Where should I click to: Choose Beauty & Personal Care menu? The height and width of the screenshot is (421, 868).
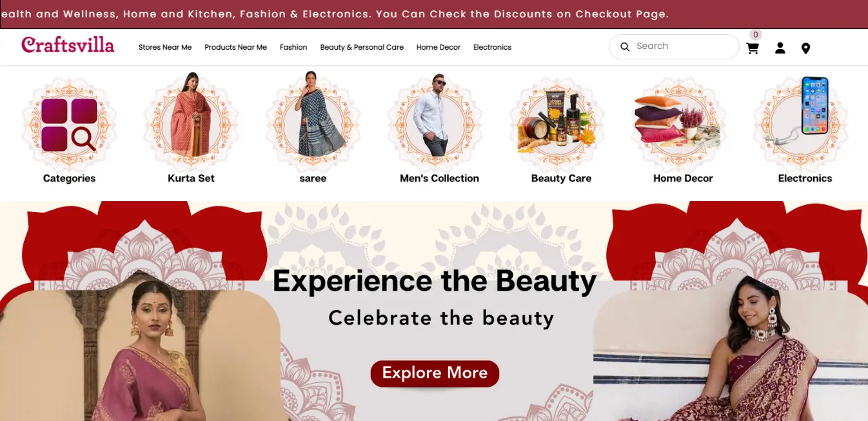pyautogui.click(x=362, y=47)
